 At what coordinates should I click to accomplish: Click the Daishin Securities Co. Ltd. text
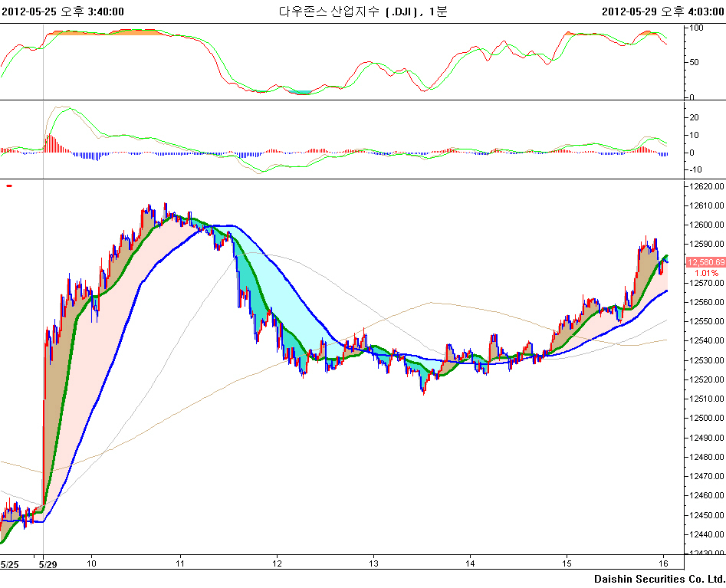[x=659, y=579]
